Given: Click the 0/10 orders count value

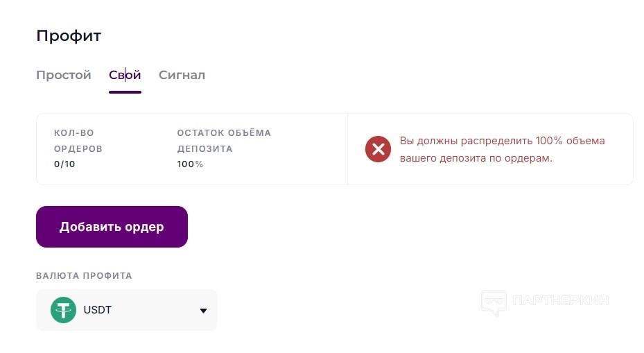Looking at the screenshot, I should [x=64, y=164].
